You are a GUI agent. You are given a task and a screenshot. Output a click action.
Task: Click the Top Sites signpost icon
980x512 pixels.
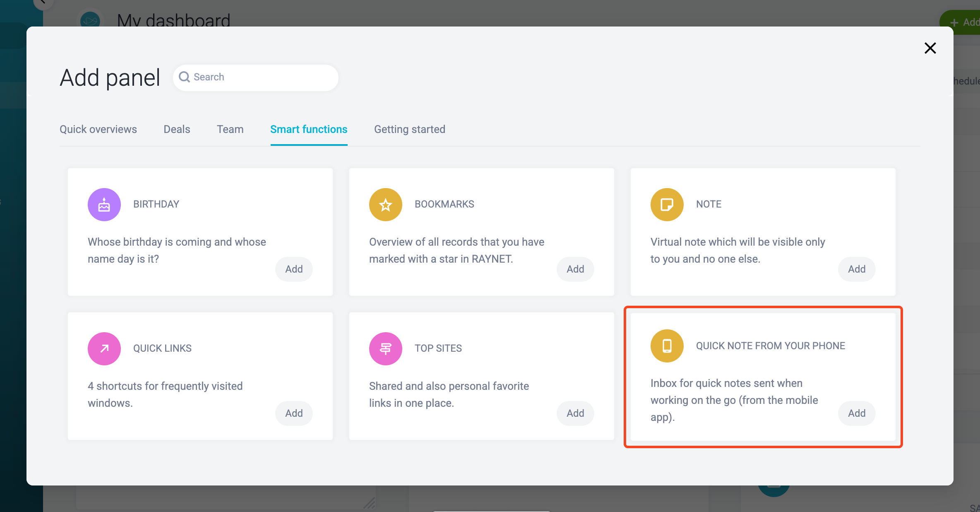(386, 349)
